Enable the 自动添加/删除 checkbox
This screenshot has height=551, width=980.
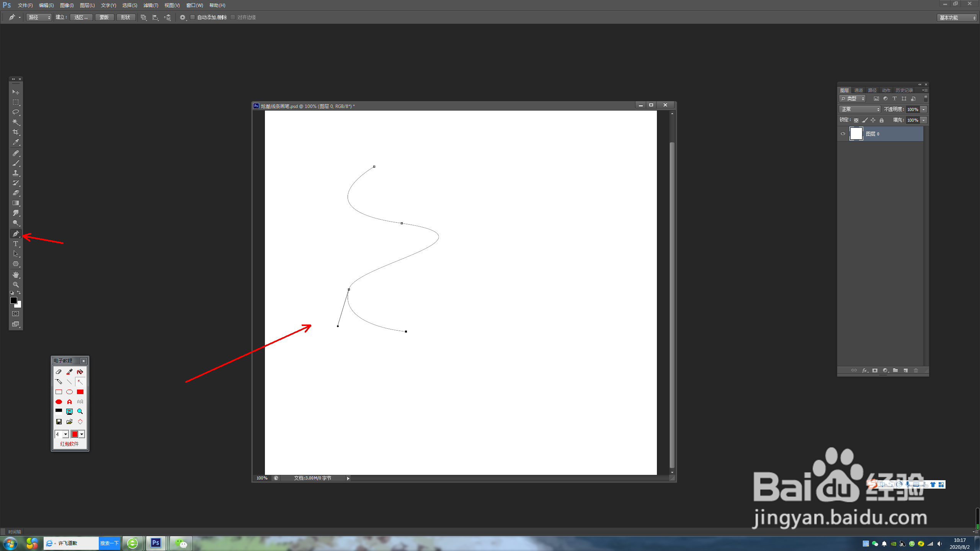click(193, 17)
